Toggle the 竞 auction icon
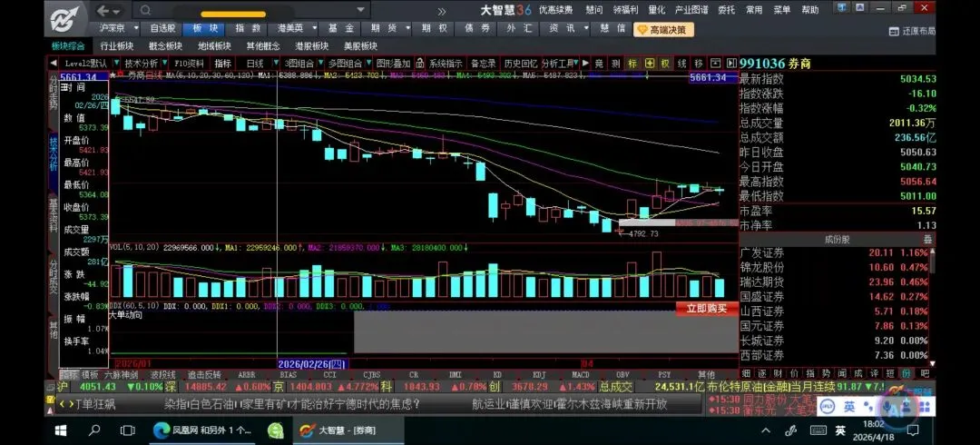 [x=599, y=64]
